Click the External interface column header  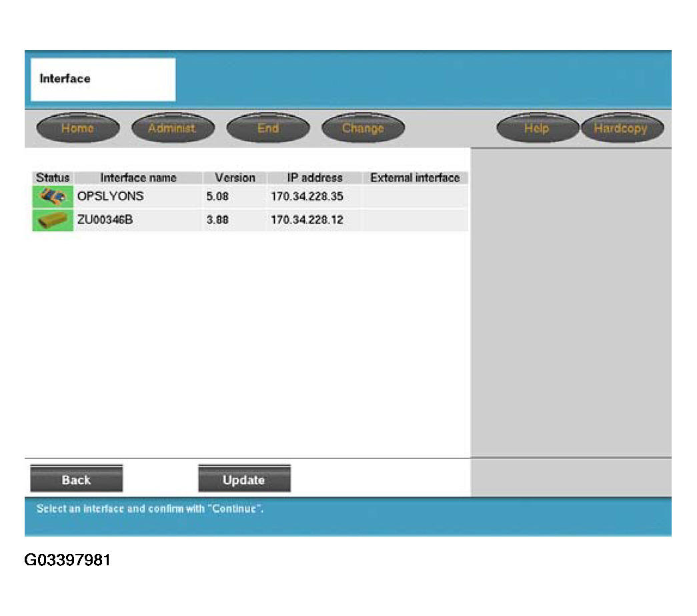[415, 178]
